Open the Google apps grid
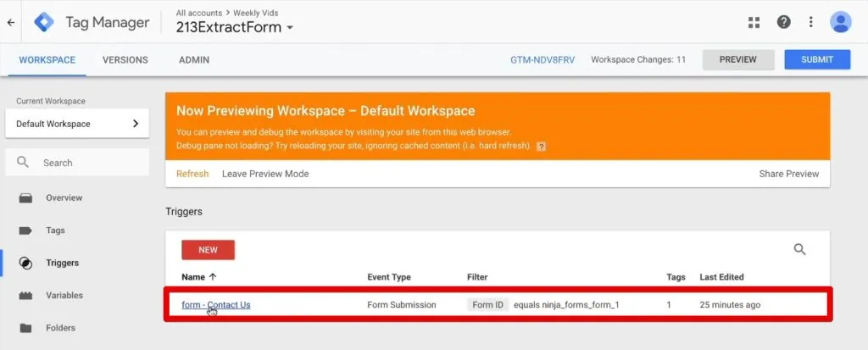Screen dimensions: 868x350 click(x=754, y=23)
